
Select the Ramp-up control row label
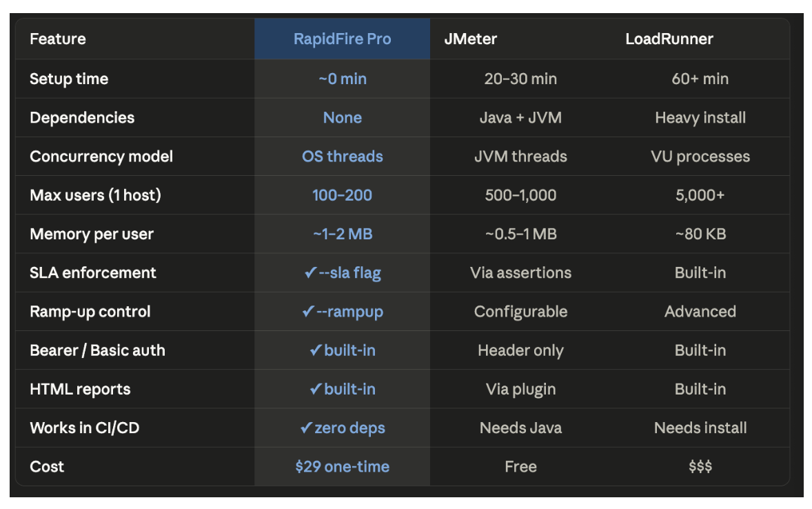pyautogui.click(x=90, y=312)
